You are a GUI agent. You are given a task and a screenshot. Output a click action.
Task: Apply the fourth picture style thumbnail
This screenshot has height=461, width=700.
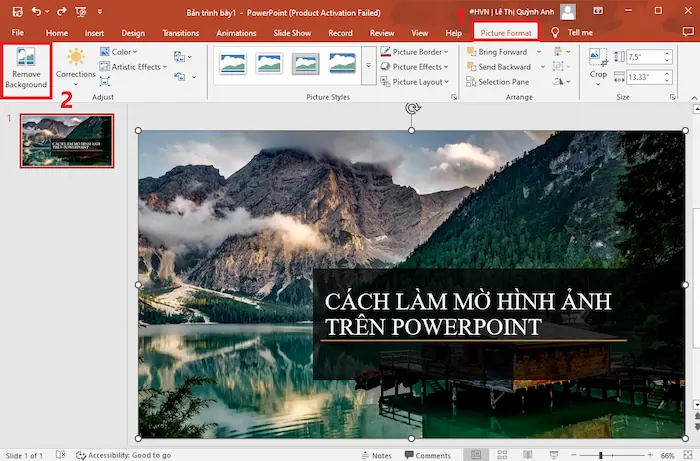342,63
